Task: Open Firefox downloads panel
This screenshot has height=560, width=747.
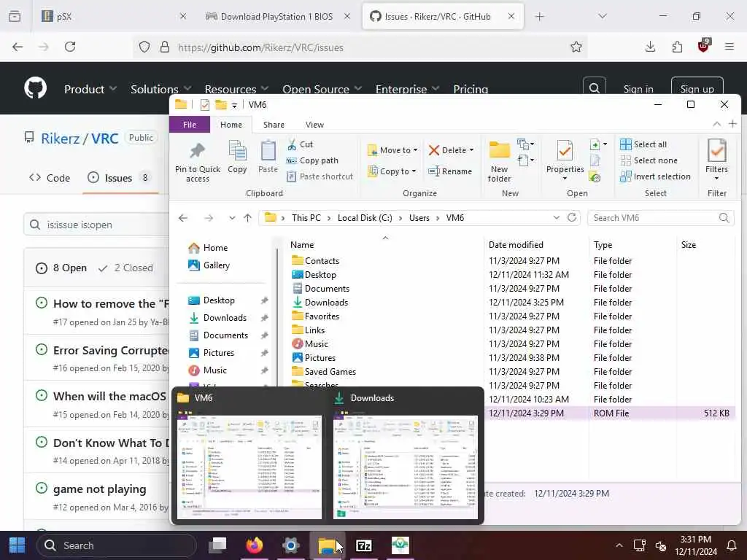Action: pos(650,47)
